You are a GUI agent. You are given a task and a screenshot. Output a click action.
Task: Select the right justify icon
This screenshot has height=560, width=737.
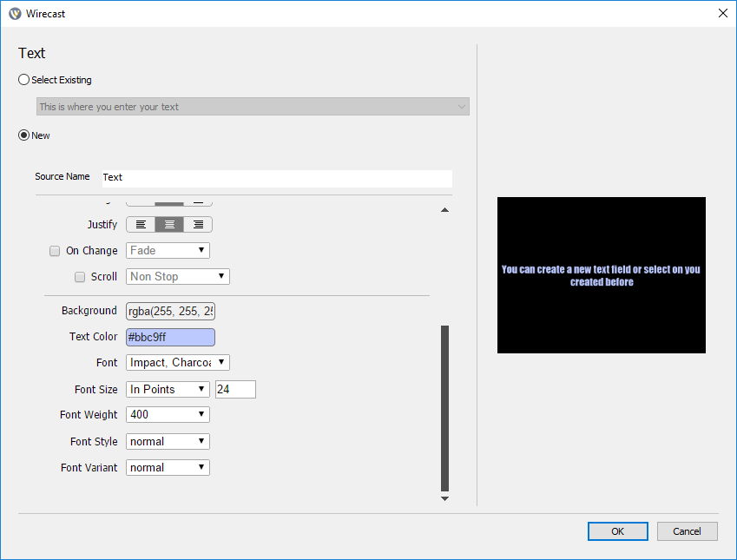coord(197,224)
